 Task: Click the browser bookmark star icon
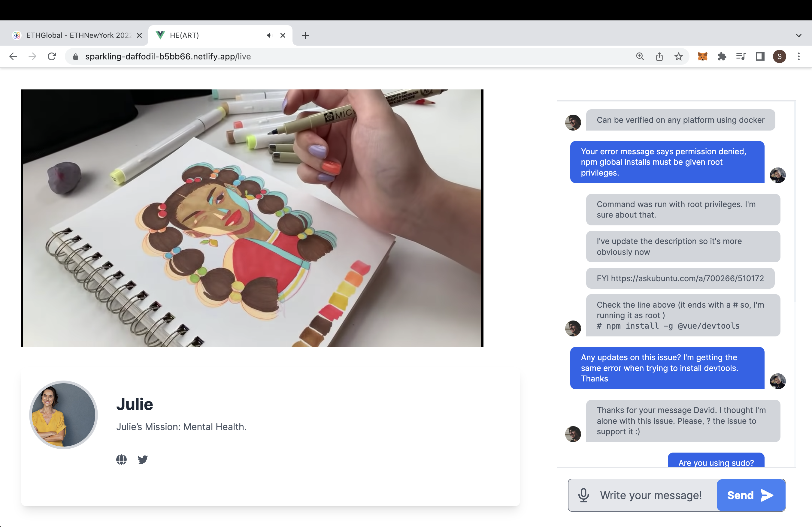tap(680, 56)
